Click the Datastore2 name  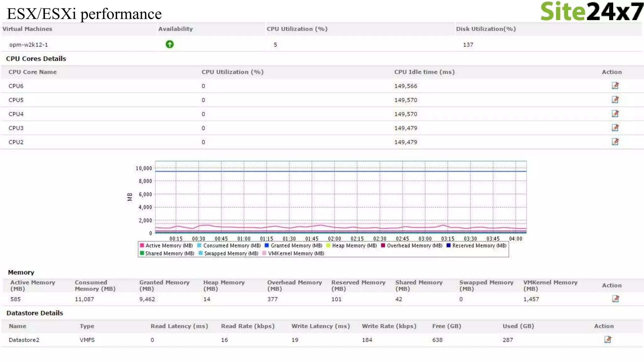point(24,340)
